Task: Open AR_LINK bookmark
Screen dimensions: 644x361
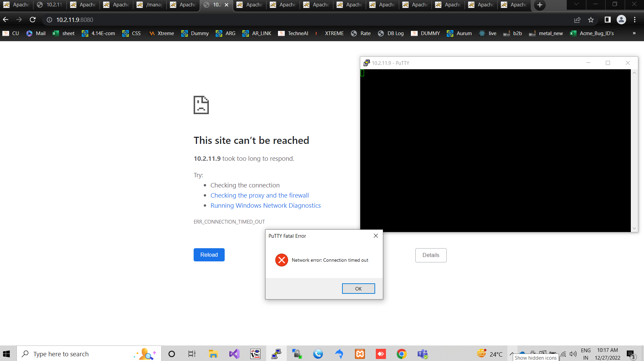Action: coord(257,33)
